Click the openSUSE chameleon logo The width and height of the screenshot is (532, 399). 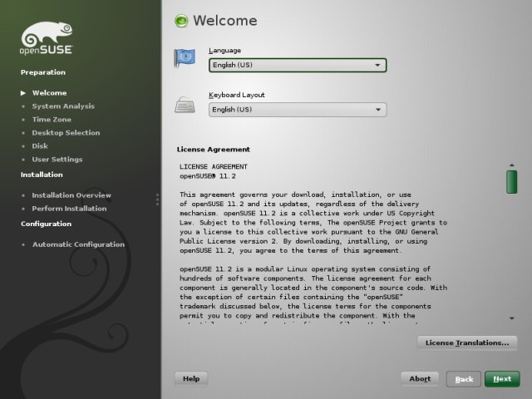pos(47,38)
